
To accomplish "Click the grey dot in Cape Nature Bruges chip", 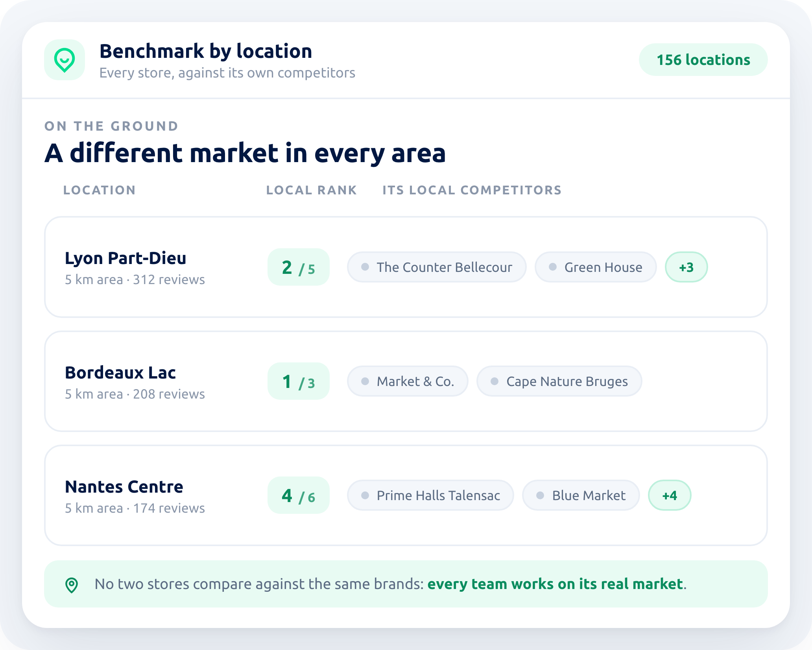I will click(x=495, y=381).
